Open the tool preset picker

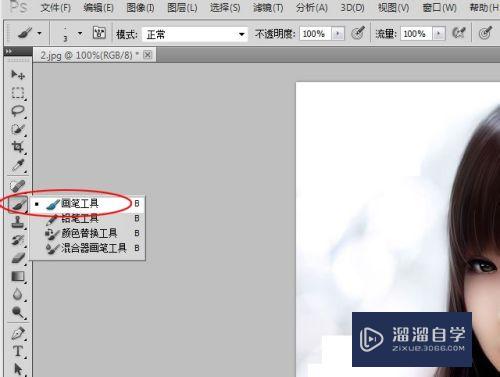click(x=29, y=33)
